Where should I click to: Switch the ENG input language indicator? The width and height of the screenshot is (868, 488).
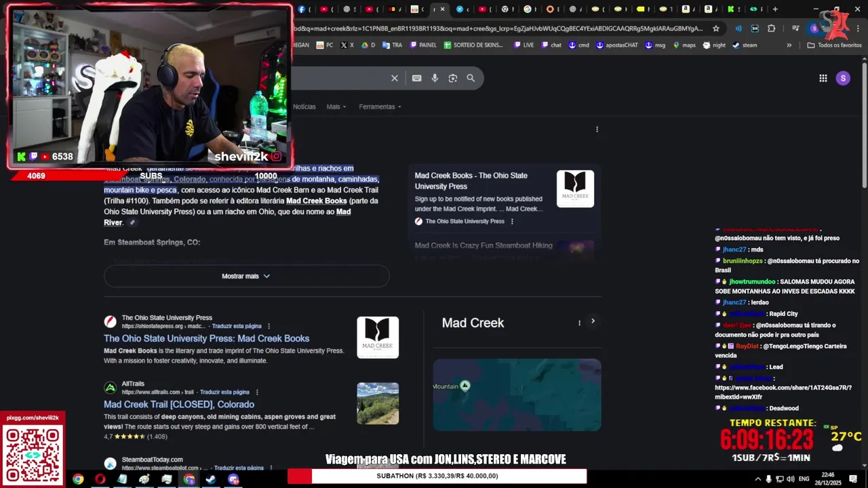(x=804, y=479)
